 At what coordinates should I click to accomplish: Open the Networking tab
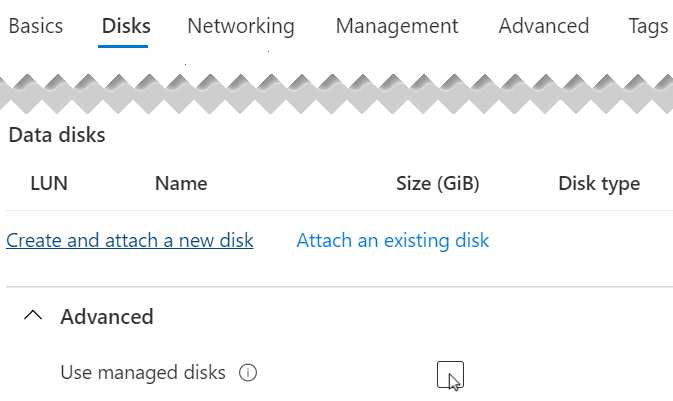(241, 26)
